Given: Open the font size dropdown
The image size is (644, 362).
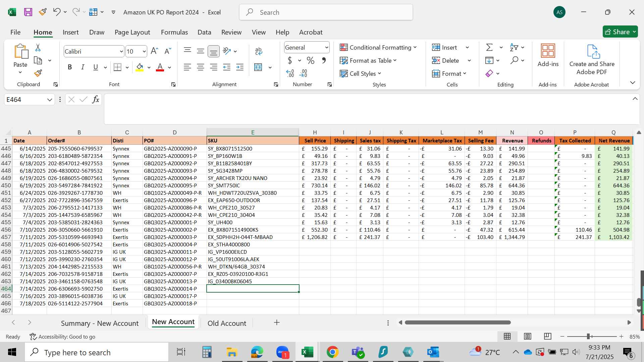Looking at the screenshot, I should click(144, 51).
